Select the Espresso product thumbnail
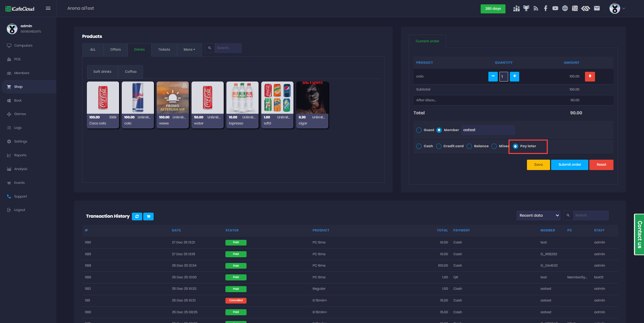The height and width of the screenshot is (323, 644). [242, 98]
